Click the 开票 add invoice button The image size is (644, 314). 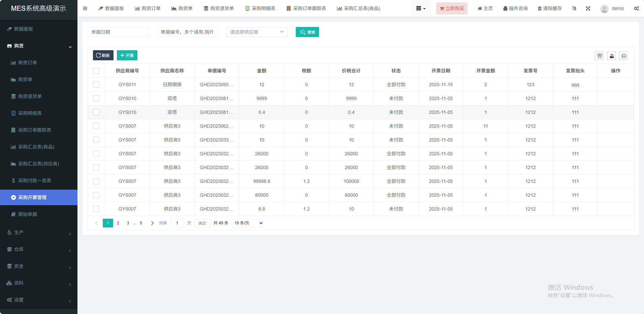click(127, 55)
